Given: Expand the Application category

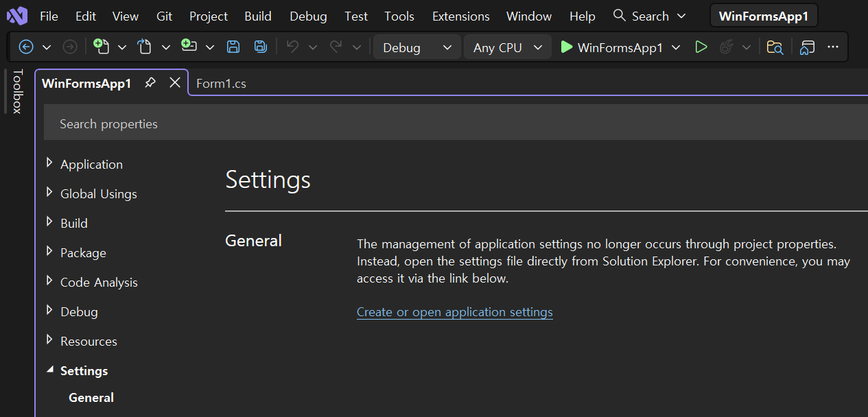Looking at the screenshot, I should click(x=49, y=163).
